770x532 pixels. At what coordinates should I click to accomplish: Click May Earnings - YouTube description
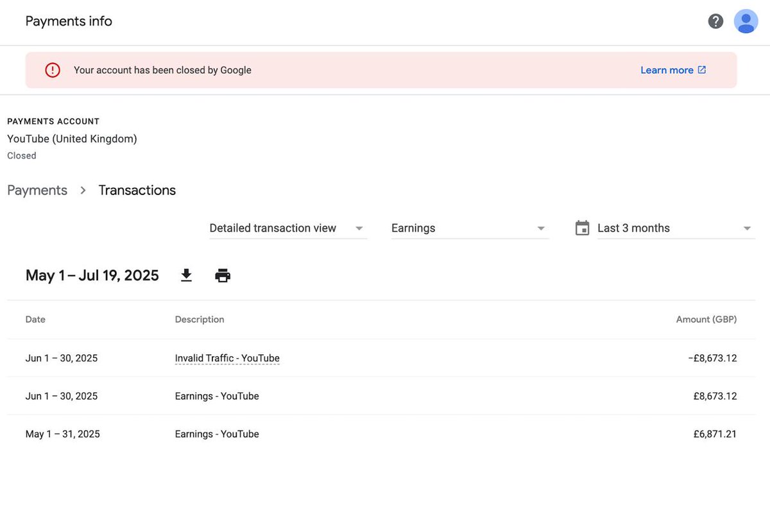tap(217, 434)
